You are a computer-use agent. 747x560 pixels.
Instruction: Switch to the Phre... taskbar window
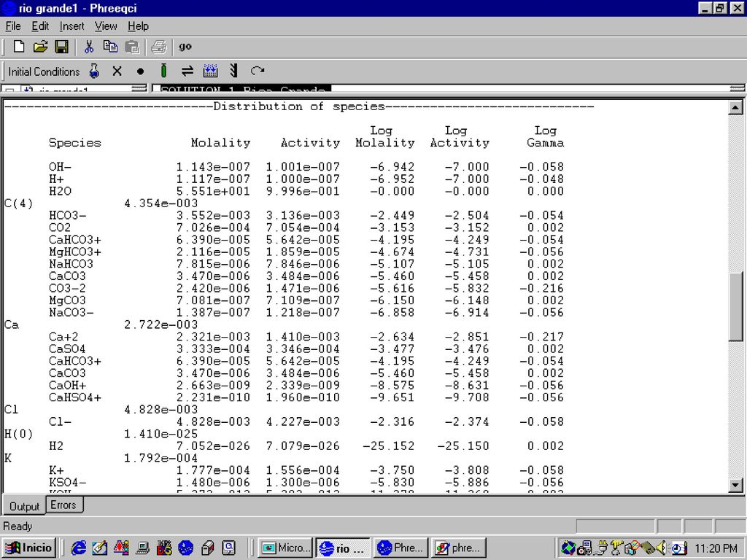coord(400,548)
